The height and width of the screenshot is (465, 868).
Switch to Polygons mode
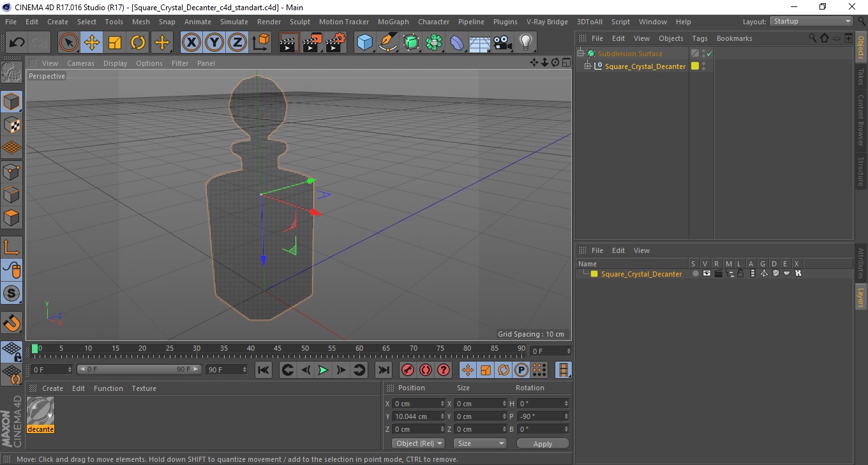coord(11,218)
